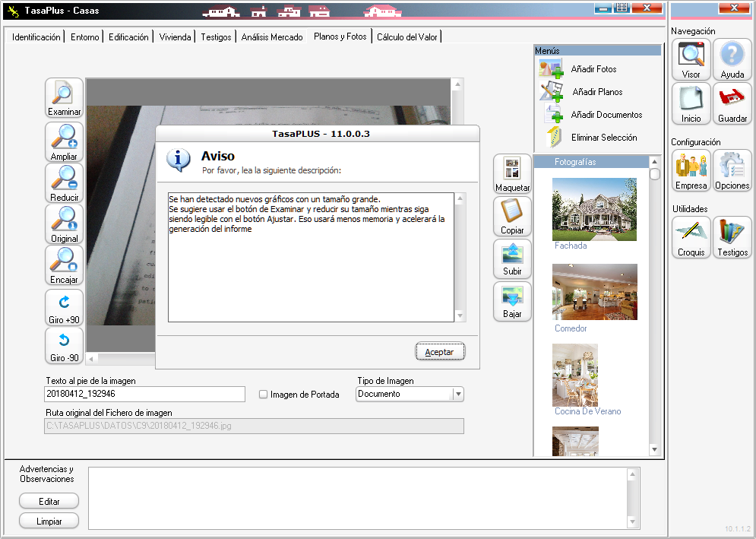Screen dimensions: 756x539
Task: Click Añadir Fotos in Menús
Action: click(x=593, y=69)
